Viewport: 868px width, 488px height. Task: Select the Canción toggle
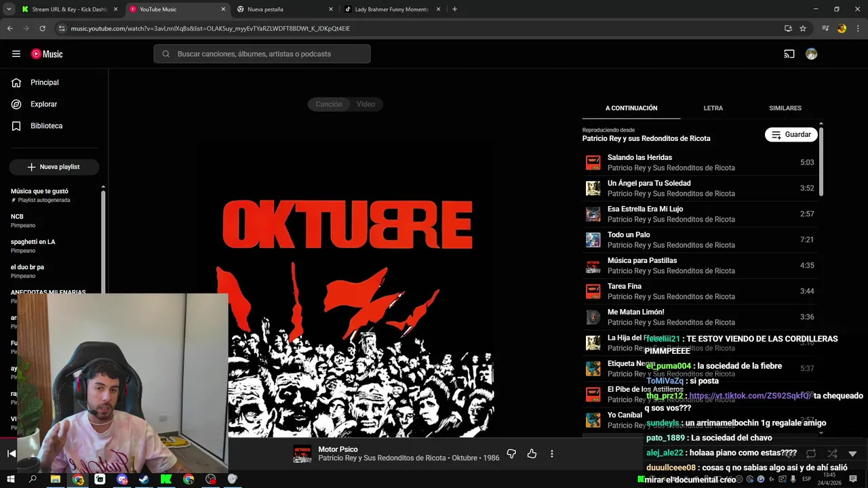click(x=329, y=104)
